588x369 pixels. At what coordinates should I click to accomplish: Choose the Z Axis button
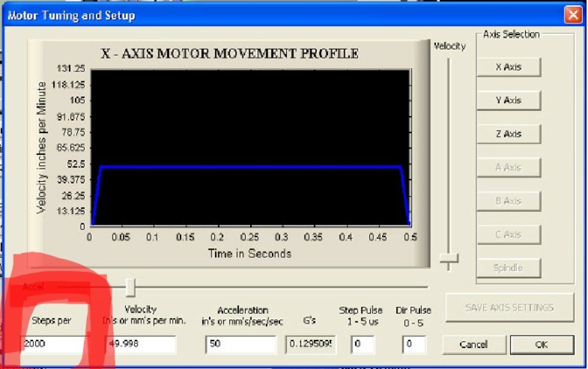(508, 134)
